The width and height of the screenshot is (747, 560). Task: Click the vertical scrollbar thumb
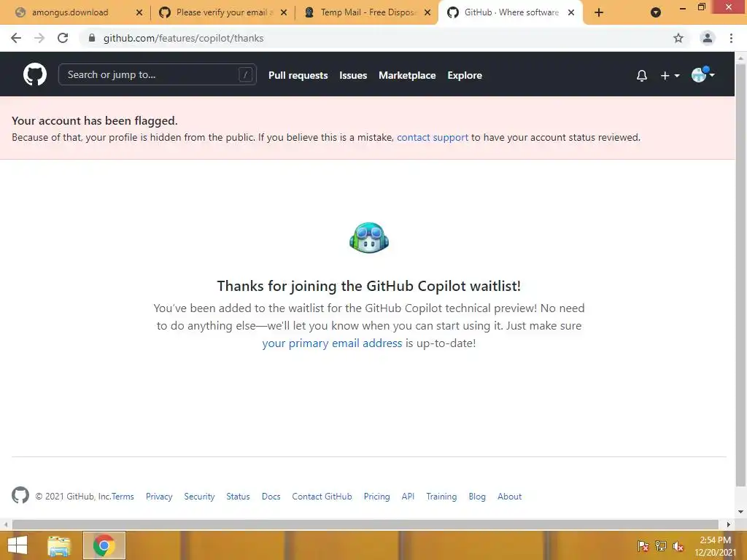[x=740, y=275]
